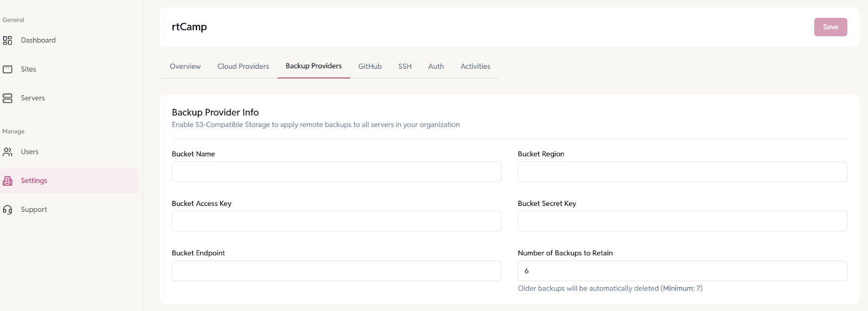Open the SSH settings tab
Viewport: 868px width, 311px height.
(x=405, y=67)
